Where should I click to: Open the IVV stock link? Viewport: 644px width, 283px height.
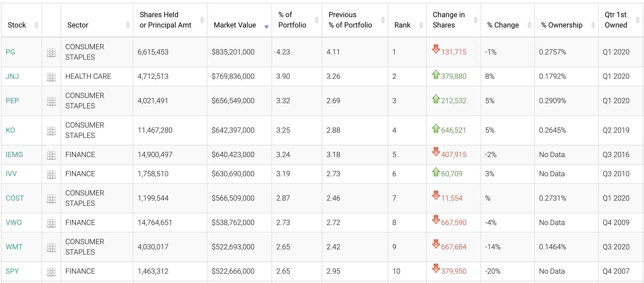click(11, 174)
